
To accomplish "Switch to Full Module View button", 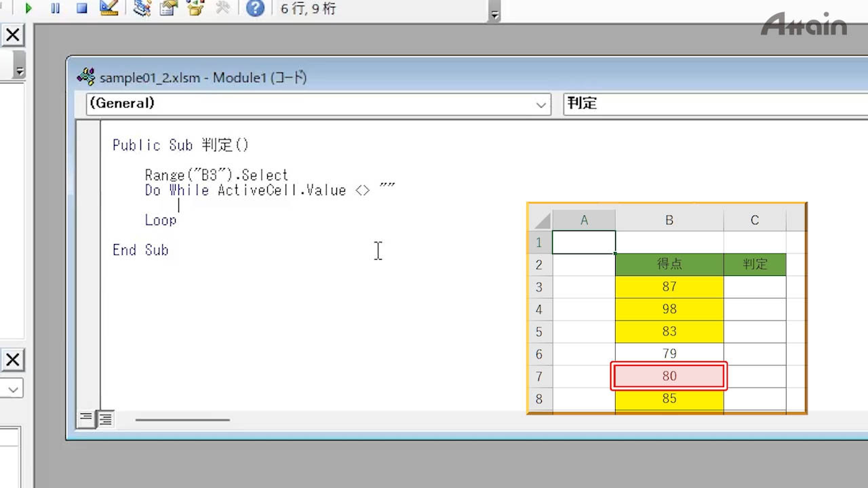I will click(106, 419).
